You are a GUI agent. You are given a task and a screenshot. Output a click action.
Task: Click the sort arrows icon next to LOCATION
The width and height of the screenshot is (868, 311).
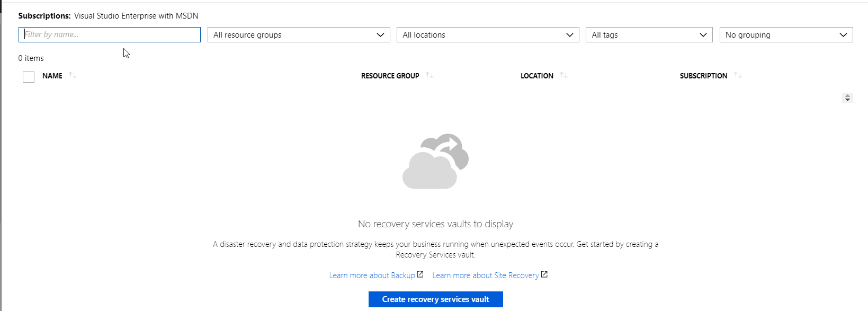coord(563,76)
